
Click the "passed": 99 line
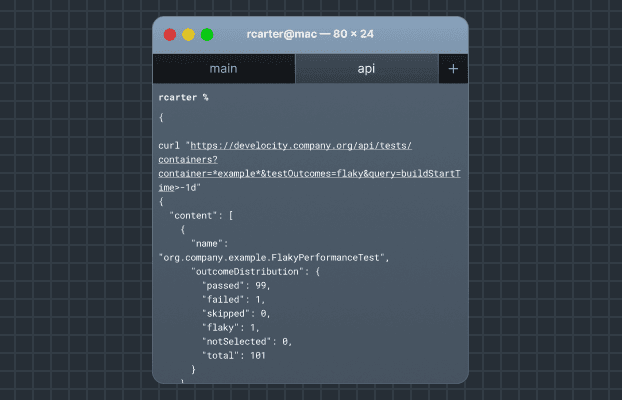point(236,285)
